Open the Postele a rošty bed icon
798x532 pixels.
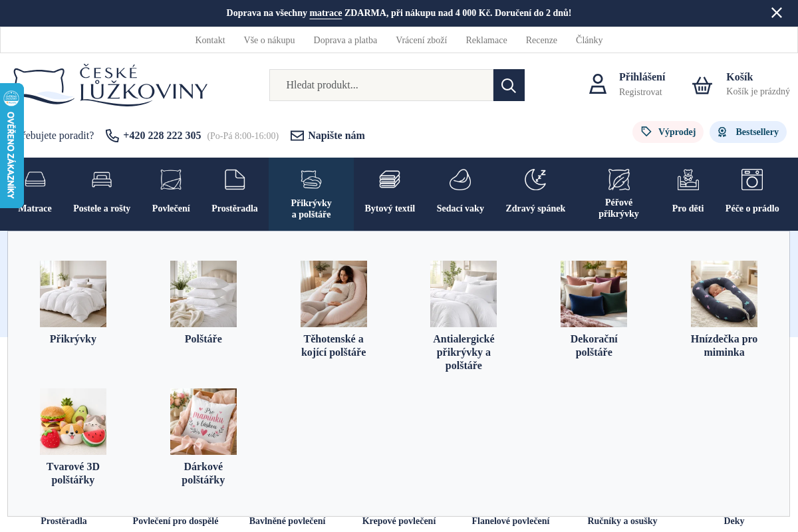tap(102, 180)
